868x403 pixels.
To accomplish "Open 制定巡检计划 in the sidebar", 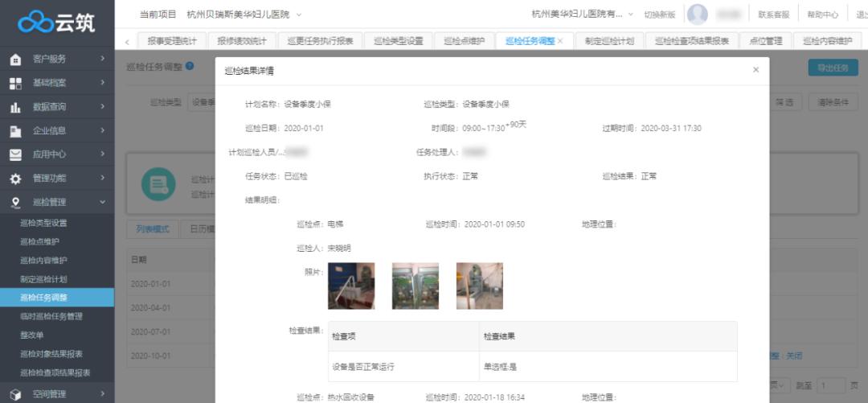I will (43, 279).
